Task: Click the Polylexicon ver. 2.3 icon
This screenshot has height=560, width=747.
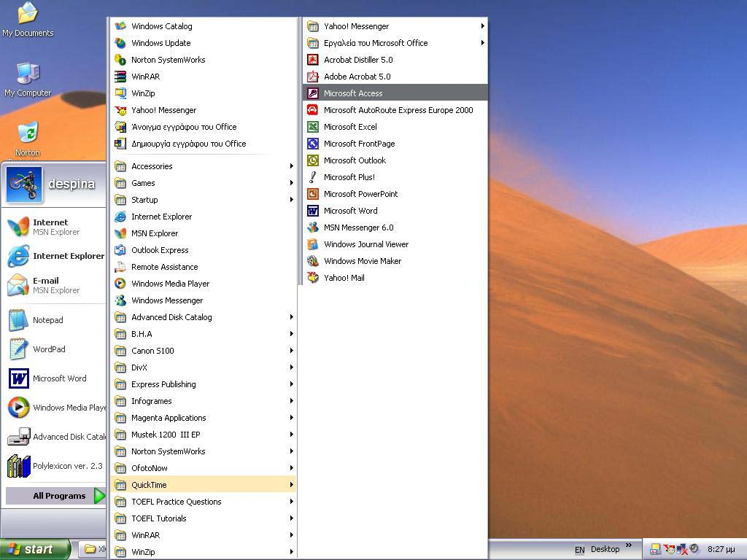Action: click(x=18, y=466)
